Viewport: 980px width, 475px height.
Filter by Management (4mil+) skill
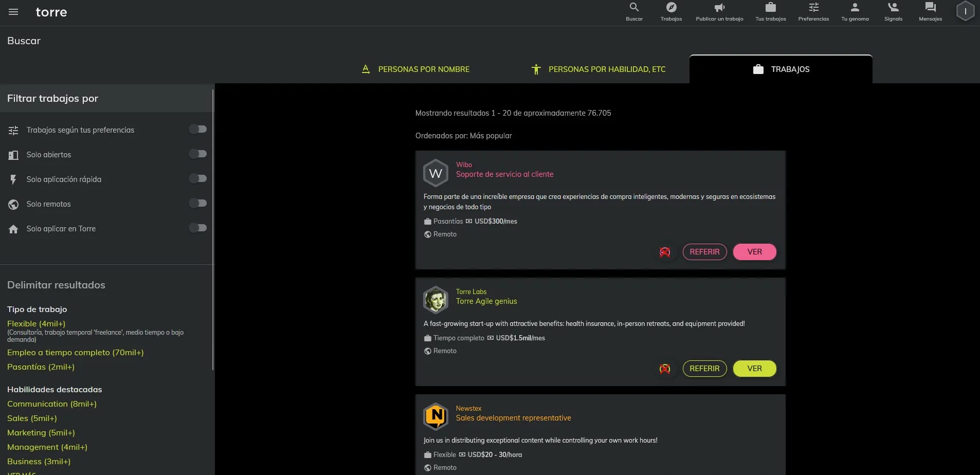tap(47, 447)
